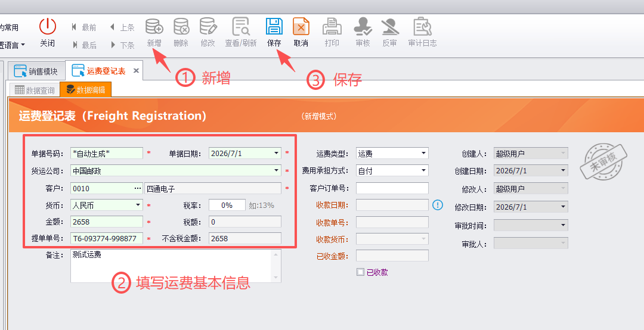Click the blue info icon beside 收款日期
The image size is (644, 330).
pos(438,204)
